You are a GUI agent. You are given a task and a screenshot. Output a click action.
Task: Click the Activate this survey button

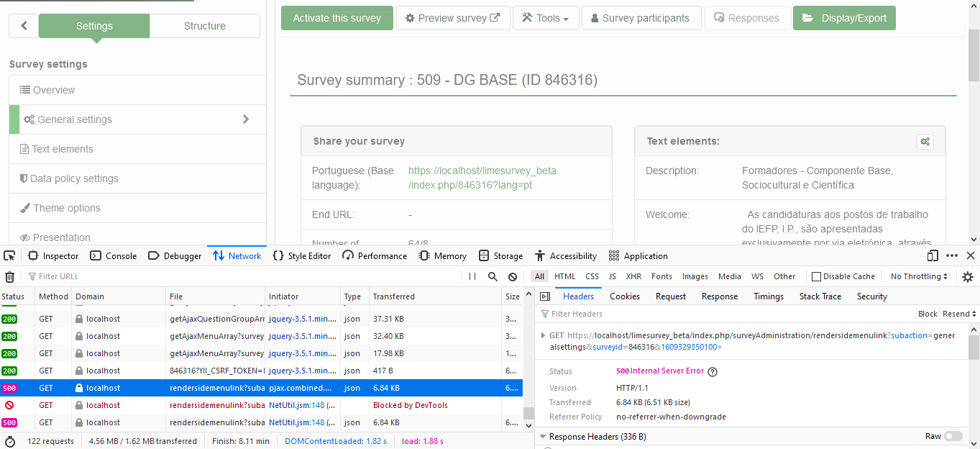tap(336, 18)
